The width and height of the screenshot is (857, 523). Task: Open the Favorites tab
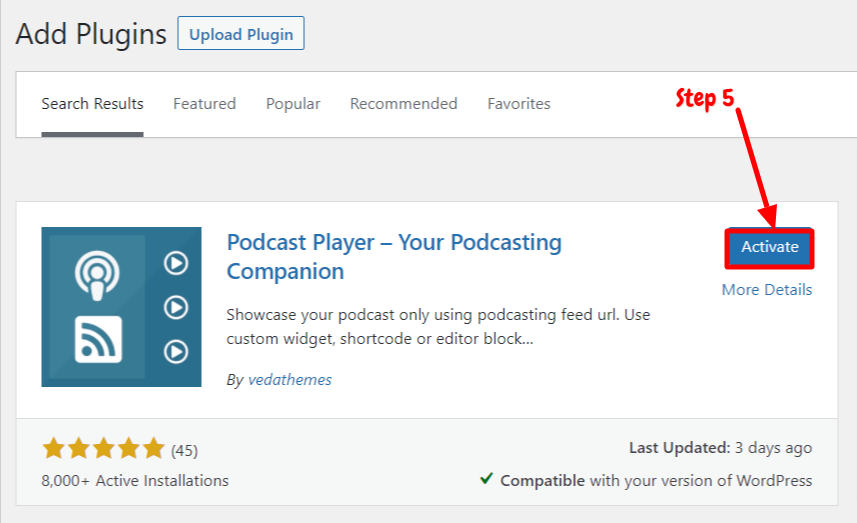[519, 104]
